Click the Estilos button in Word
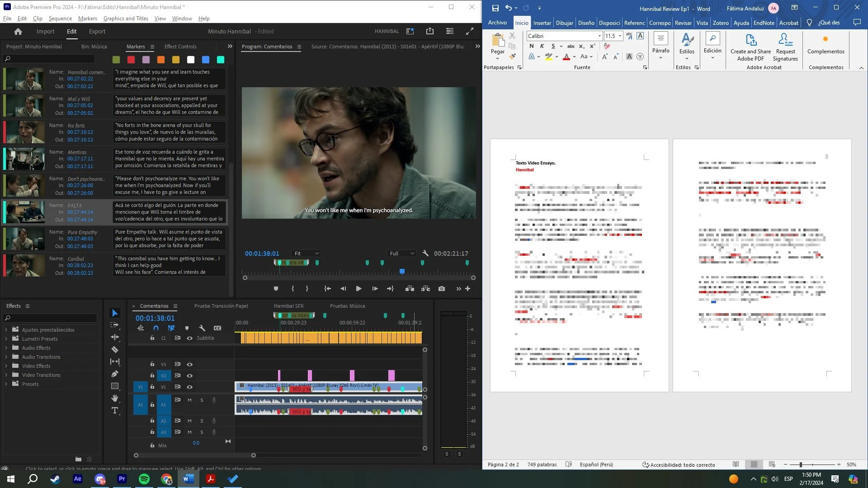 [x=687, y=46]
